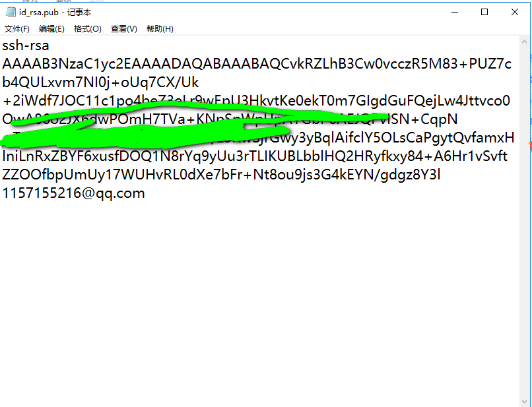This screenshot has height=407, width=532.
Task: Maximize the Notepad window
Action: point(484,13)
